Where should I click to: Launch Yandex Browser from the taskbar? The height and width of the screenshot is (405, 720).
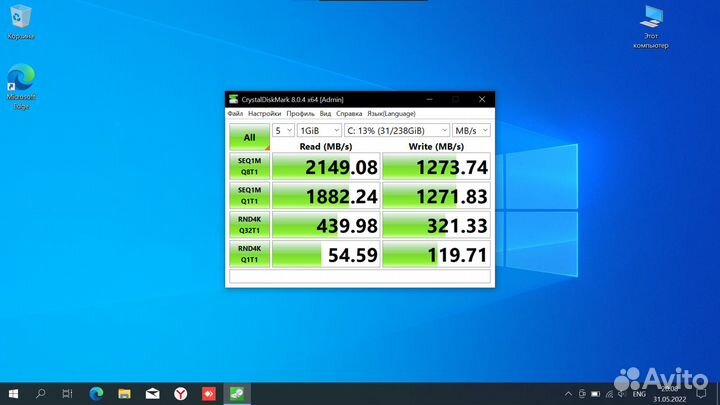point(180,394)
